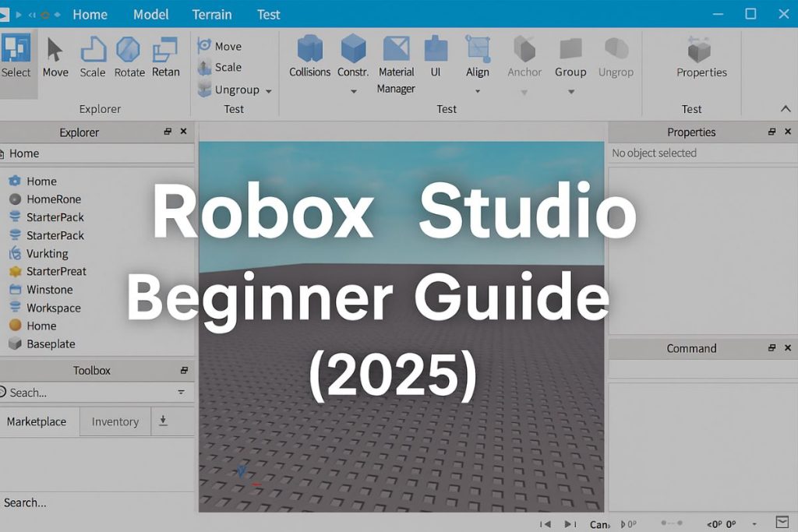Select the Move tool in ribbon
Screen dimensions: 798x532
[55, 56]
